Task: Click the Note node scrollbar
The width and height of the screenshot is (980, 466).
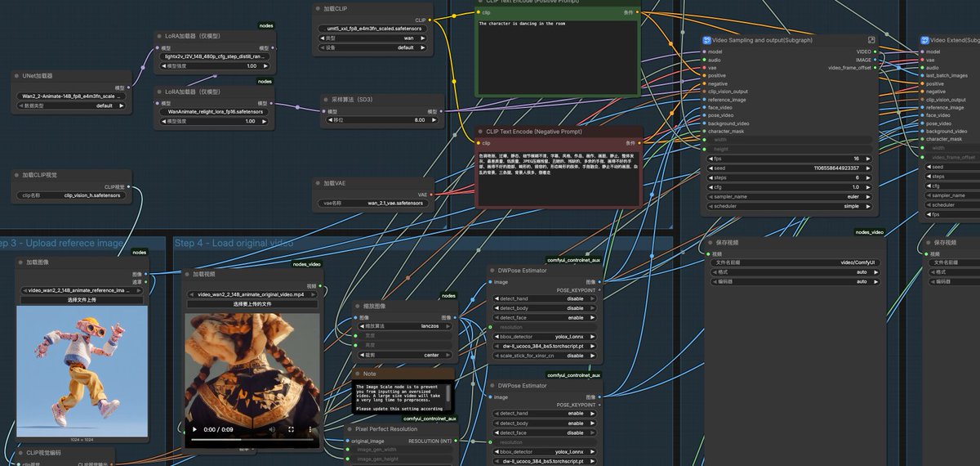Action: 449,395
